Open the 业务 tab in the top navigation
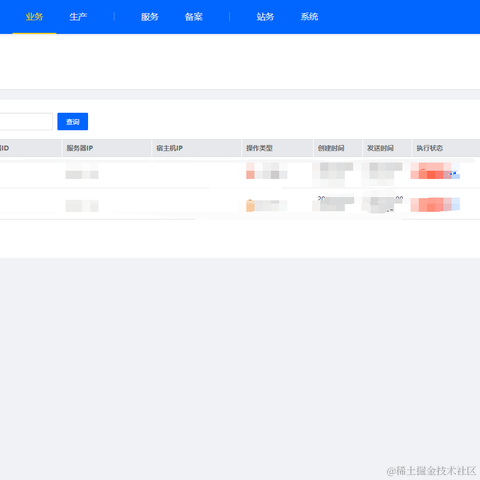The width and height of the screenshot is (480, 480). tap(34, 17)
